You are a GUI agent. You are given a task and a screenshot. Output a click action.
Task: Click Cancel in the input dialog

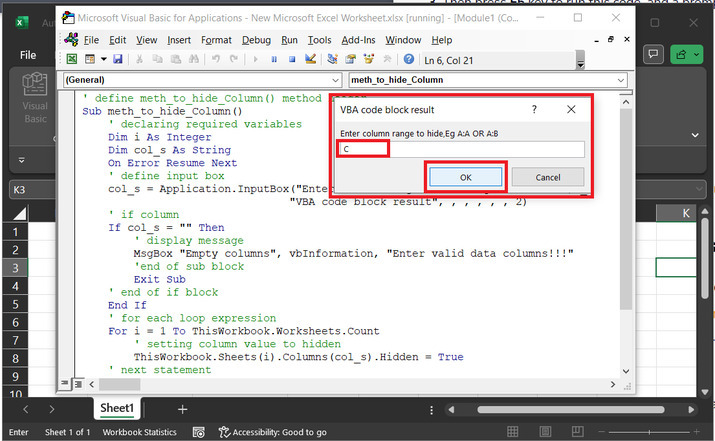pyautogui.click(x=548, y=177)
